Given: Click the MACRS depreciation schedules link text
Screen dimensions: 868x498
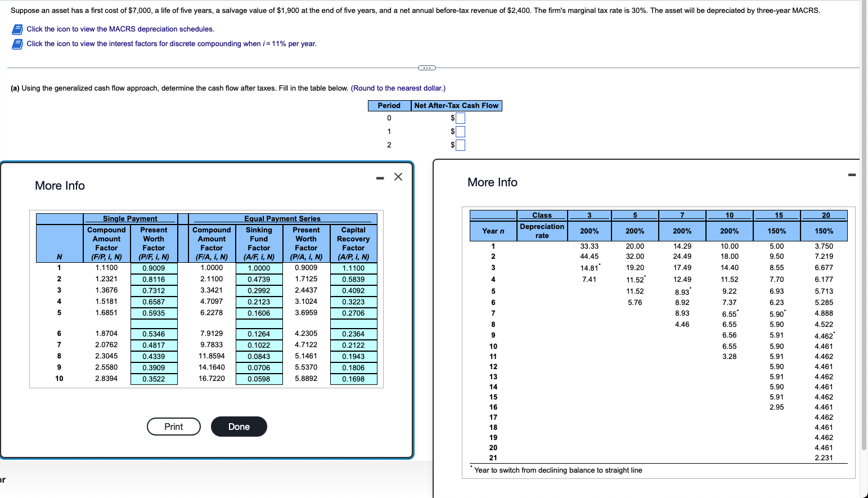Looking at the screenshot, I should click(120, 29).
